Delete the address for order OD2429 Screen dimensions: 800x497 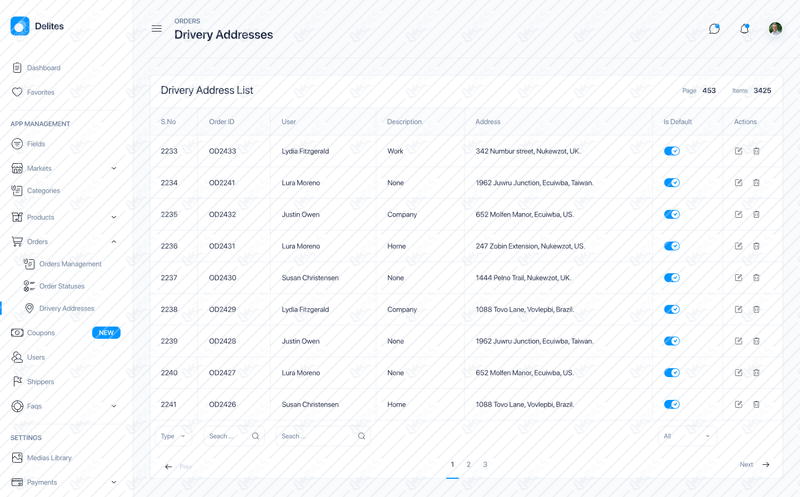tap(756, 309)
